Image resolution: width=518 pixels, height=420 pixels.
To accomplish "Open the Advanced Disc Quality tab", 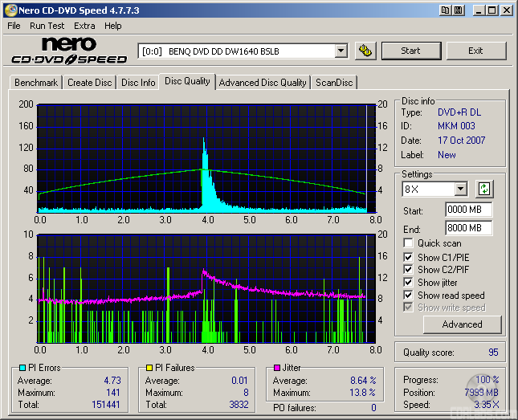I will click(x=263, y=83).
